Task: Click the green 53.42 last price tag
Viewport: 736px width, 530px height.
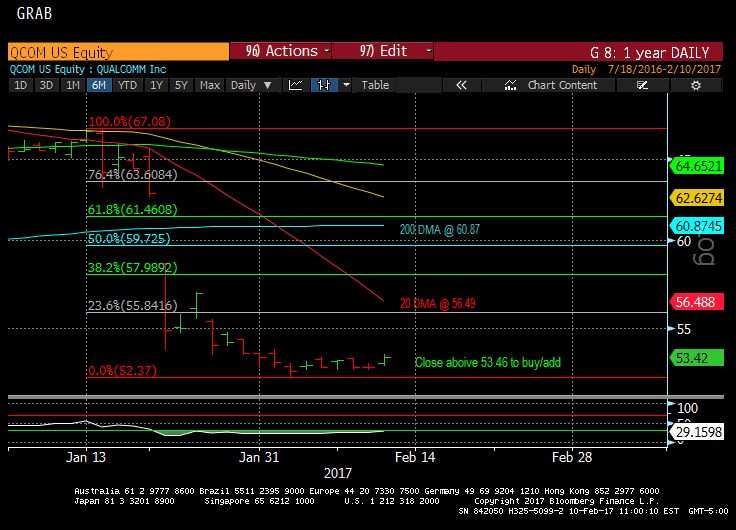Action: click(x=697, y=358)
